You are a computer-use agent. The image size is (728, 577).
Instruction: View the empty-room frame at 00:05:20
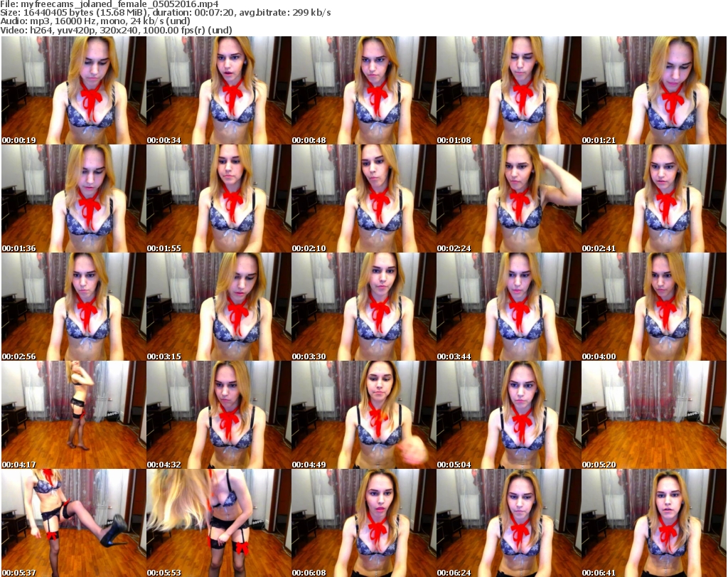654,415
